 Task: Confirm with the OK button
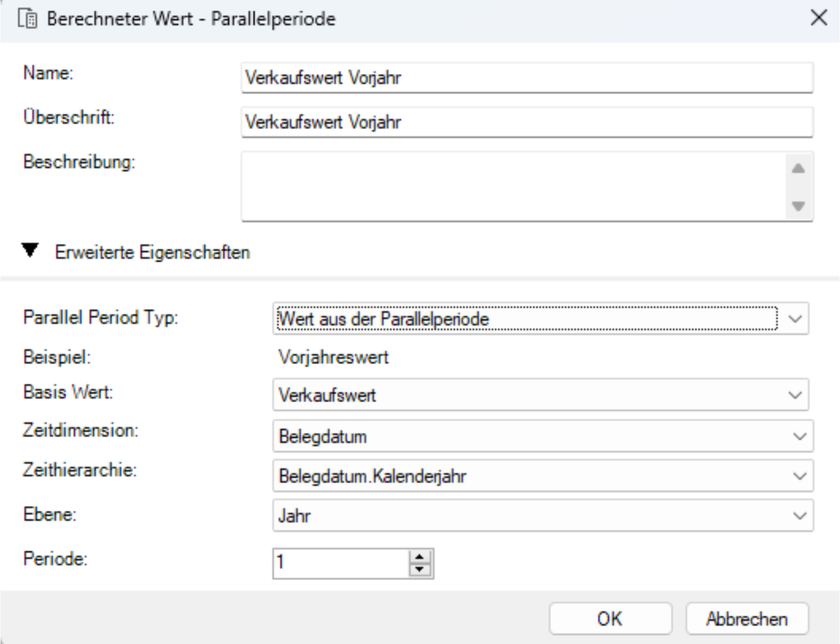(610, 619)
